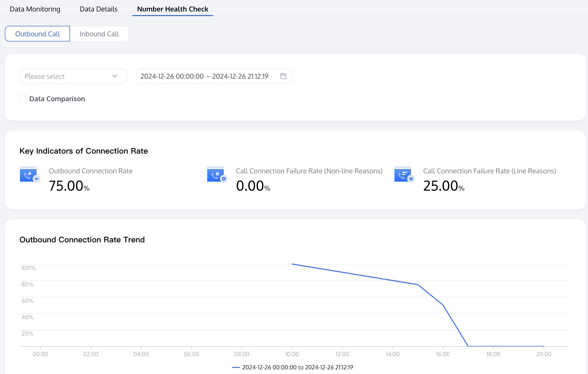This screenshot has width=588, height=374.
Task: Select the Number Health Check tab
Action: coord(172,9)
